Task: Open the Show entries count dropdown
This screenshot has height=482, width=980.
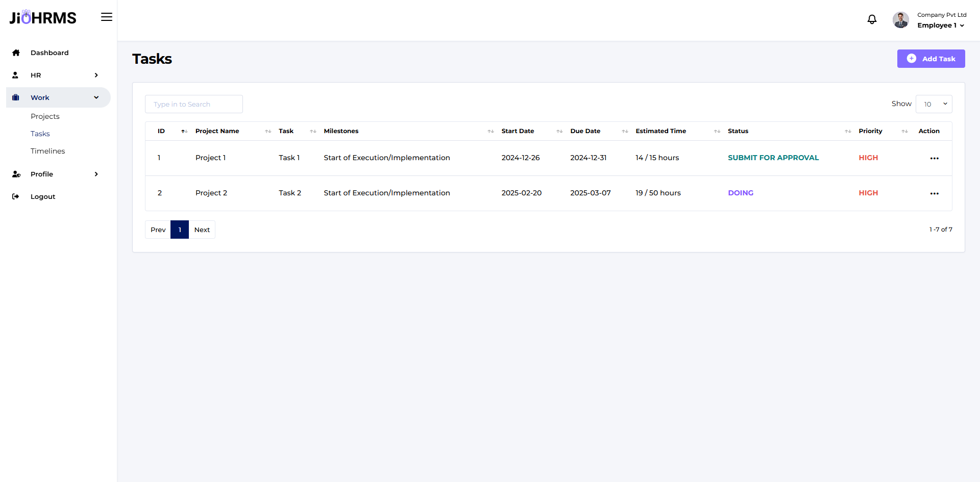Action: pyautogui.click(x=934, y=104)
